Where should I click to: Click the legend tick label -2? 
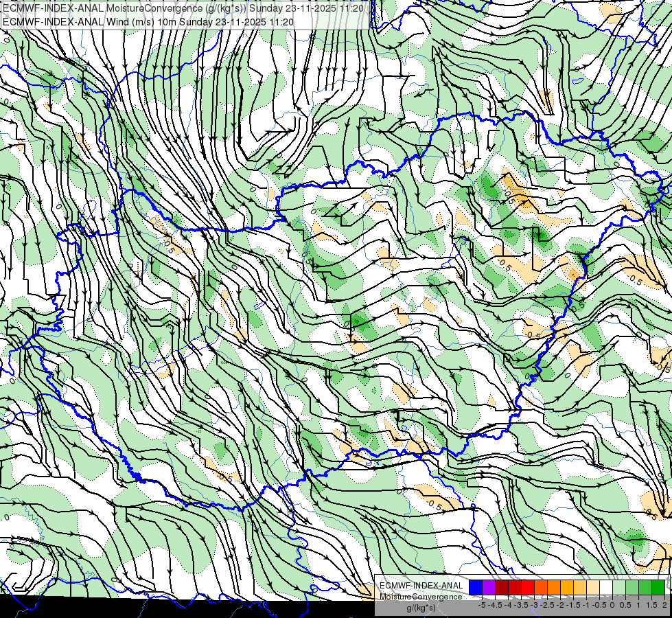pyautogui.click(x=560, y=605)
